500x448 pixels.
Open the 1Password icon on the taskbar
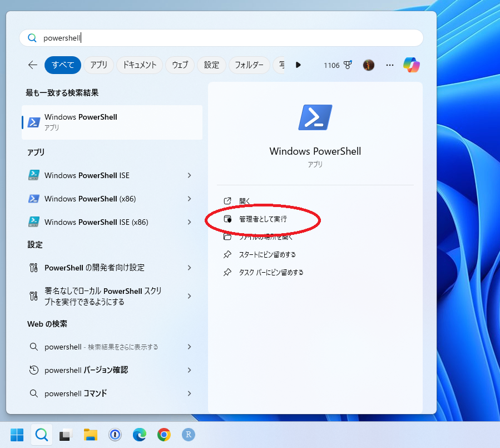click(x=115, y=435)
